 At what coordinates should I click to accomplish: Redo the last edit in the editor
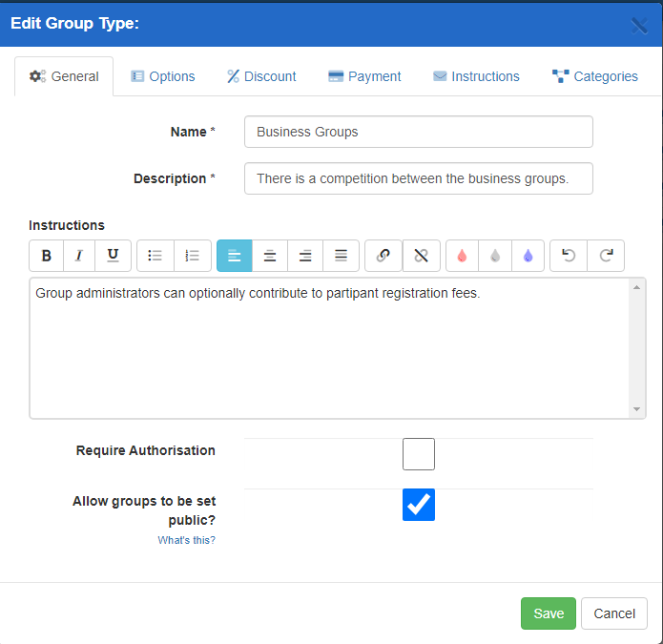[x=606, y=256]
